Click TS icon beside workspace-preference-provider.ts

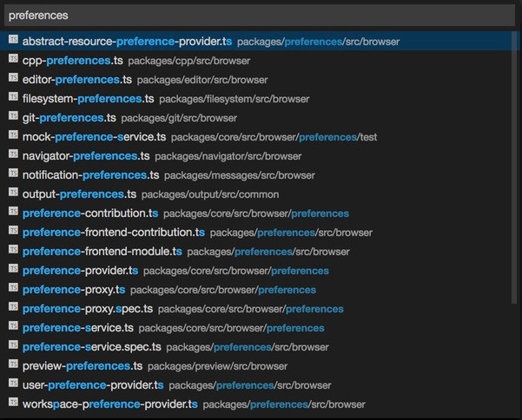[x=13, y=402]
